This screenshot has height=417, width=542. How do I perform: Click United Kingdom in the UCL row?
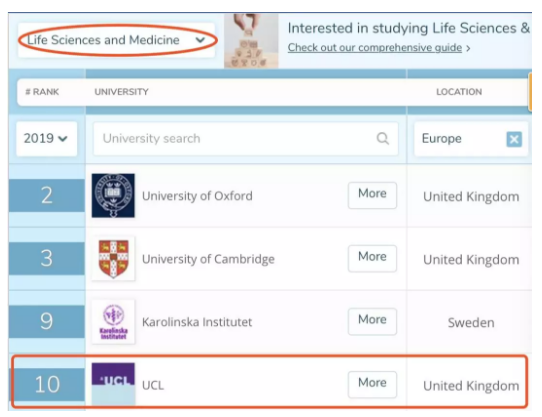click(x=471, y=386)
